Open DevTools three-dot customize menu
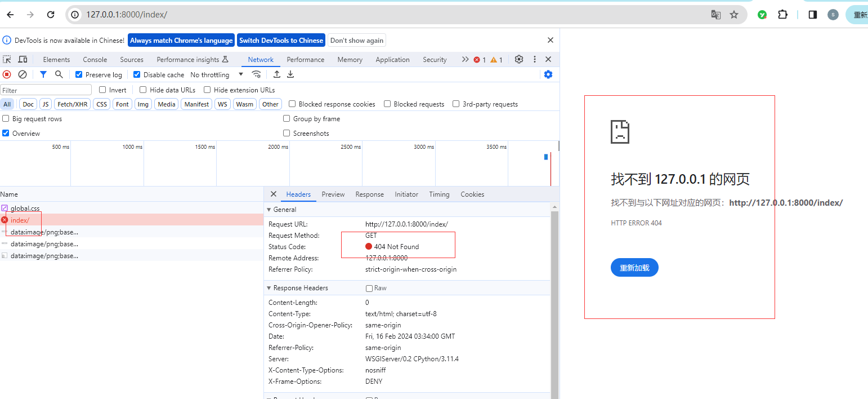Image resolution: width=868 pixels, height=399 pixels. 535,59
